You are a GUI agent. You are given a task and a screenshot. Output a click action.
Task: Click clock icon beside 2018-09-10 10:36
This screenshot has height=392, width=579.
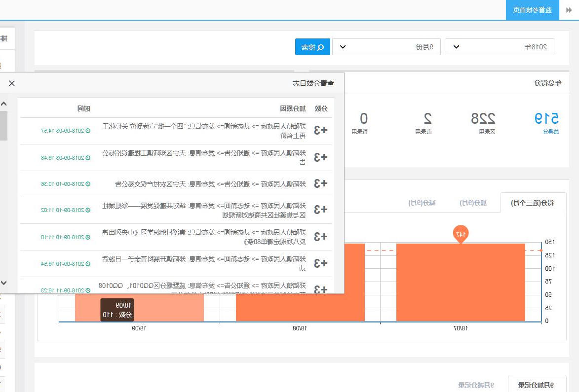pyautogui.click(x=88, y=183)
